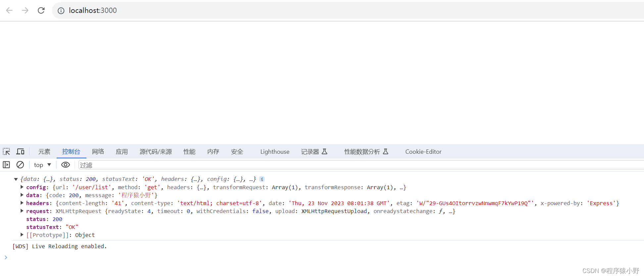The image size is (644, 277).
Task: Click the object info badge icon
Action: 262,179
